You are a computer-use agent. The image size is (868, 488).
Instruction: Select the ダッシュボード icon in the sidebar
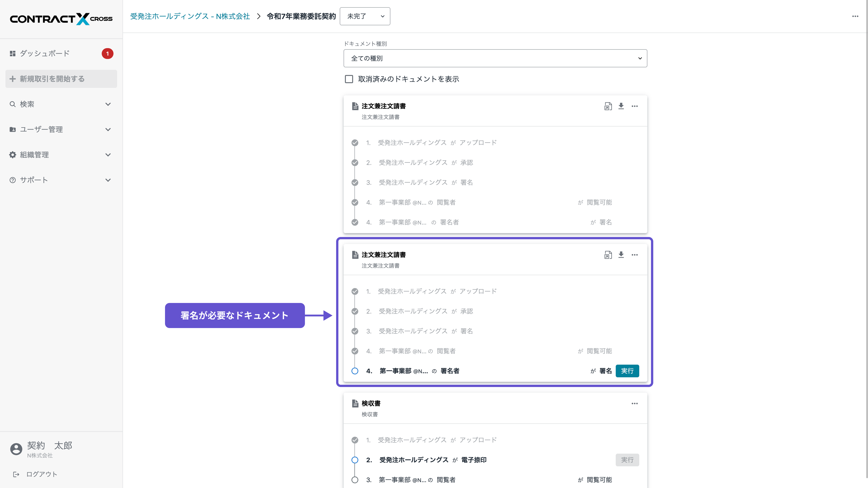(x=12, y=53)
